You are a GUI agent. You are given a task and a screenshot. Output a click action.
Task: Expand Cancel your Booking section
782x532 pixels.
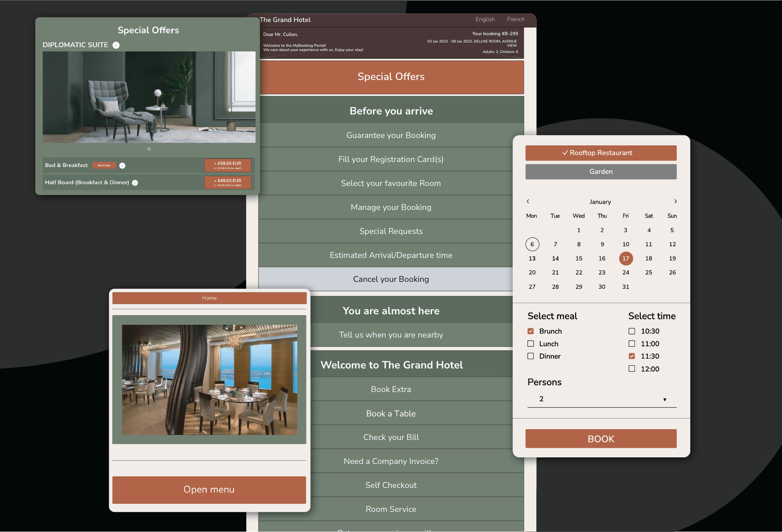[391, 279]
